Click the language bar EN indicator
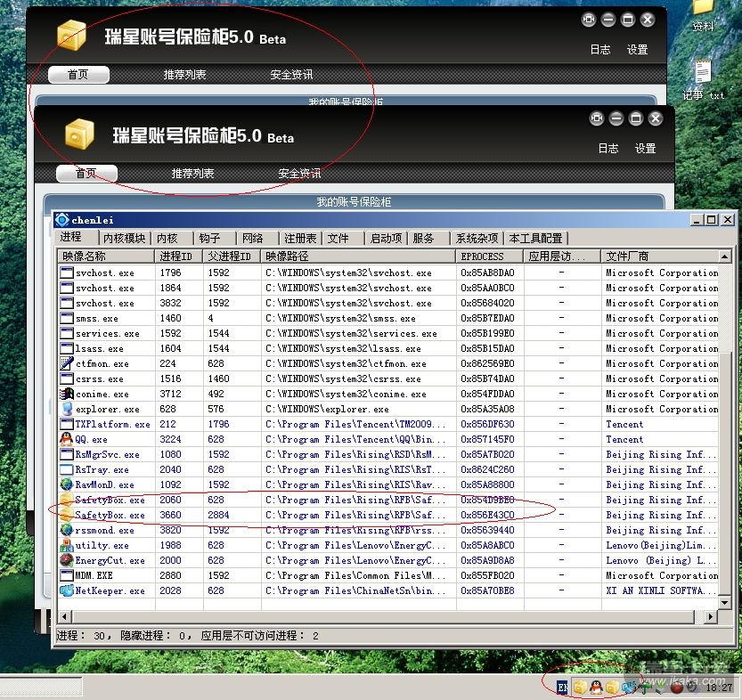 [x=562, y=688]
